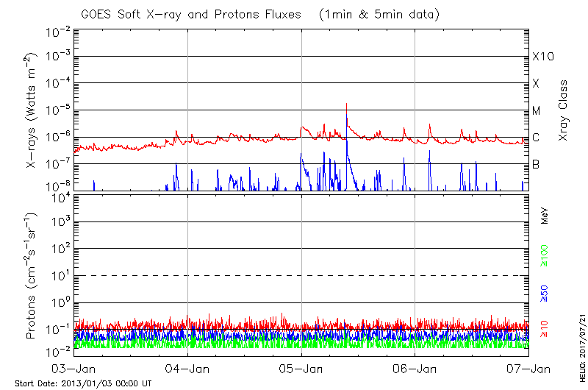Viewport: 588px width, 390px height.
Task: Select the M flare class label
Action: [537, 110]
